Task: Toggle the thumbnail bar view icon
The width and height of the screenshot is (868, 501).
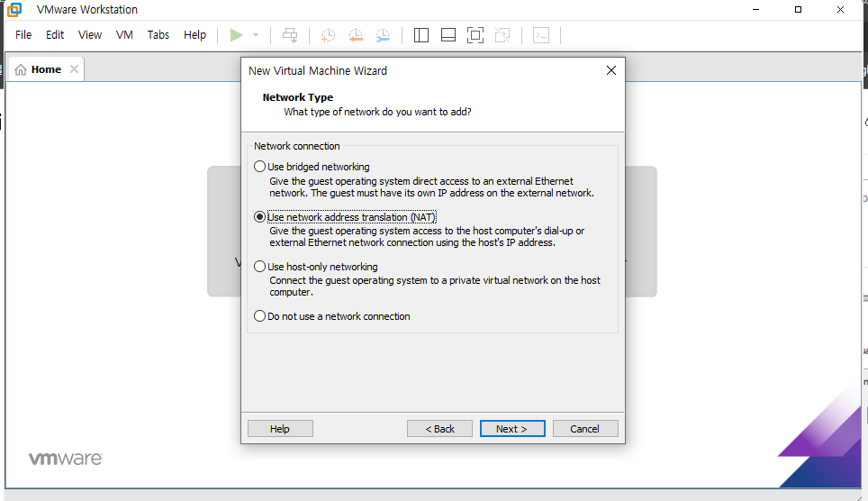Action: click(x=448, y=35)
